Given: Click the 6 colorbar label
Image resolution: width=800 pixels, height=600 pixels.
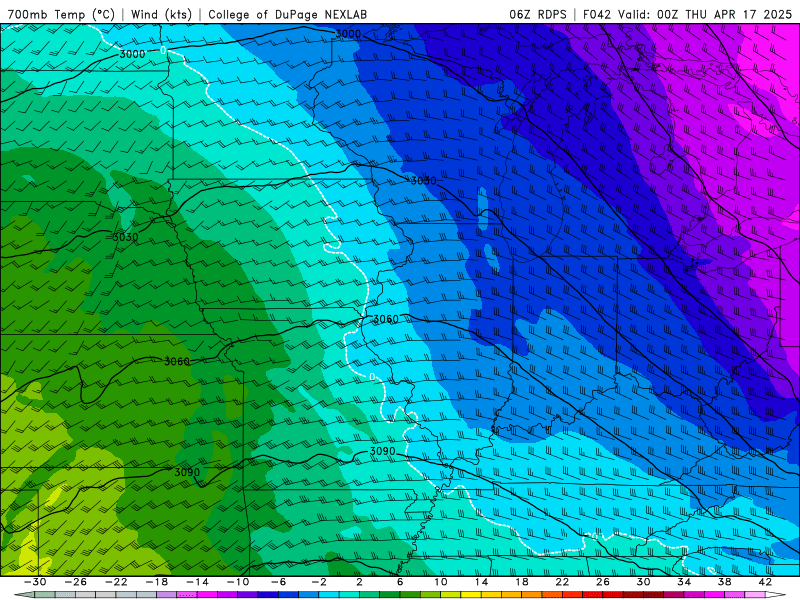Looking at the screenshot, I should pyautogui.click(x=400, y=582).
